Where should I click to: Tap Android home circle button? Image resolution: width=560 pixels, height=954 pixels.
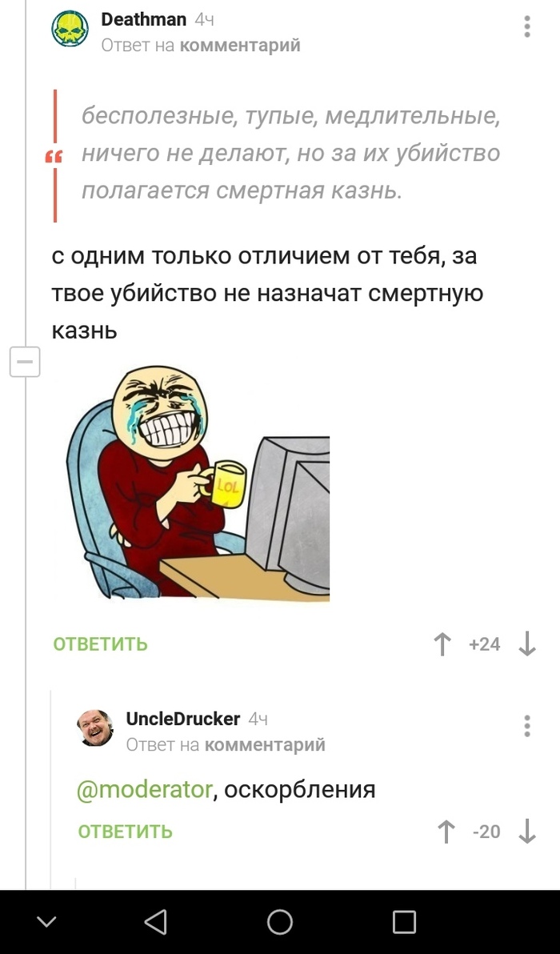[x=280, y=922]
